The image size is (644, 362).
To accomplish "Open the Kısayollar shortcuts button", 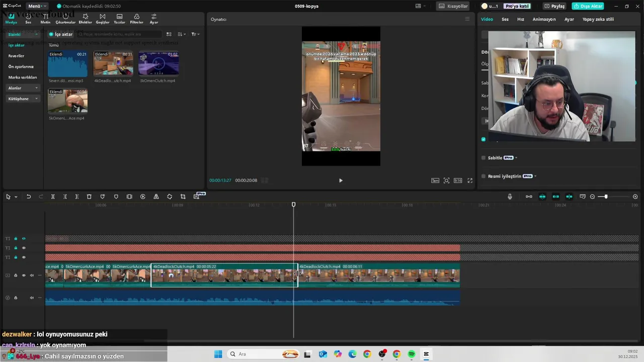I will point(453,6).
